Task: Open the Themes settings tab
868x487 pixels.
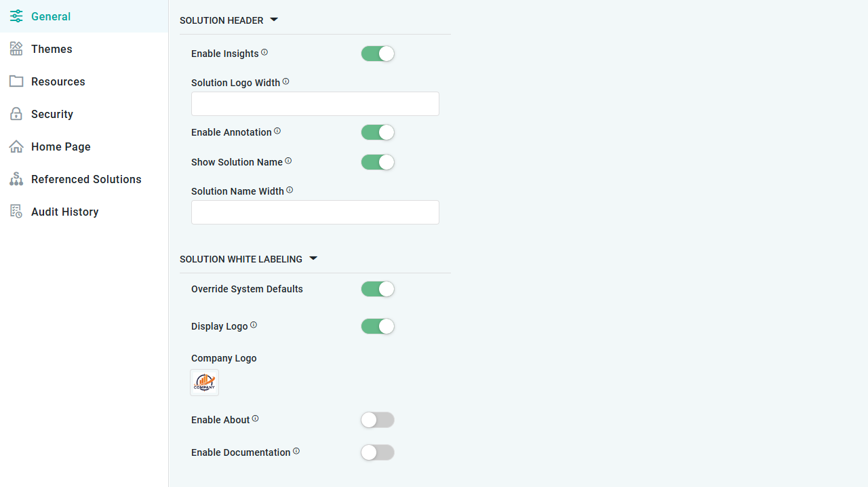Action: tap(52, 49)
